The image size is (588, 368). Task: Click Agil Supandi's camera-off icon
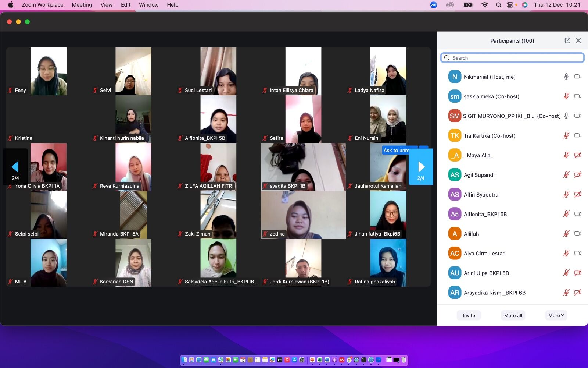[578, 175]
